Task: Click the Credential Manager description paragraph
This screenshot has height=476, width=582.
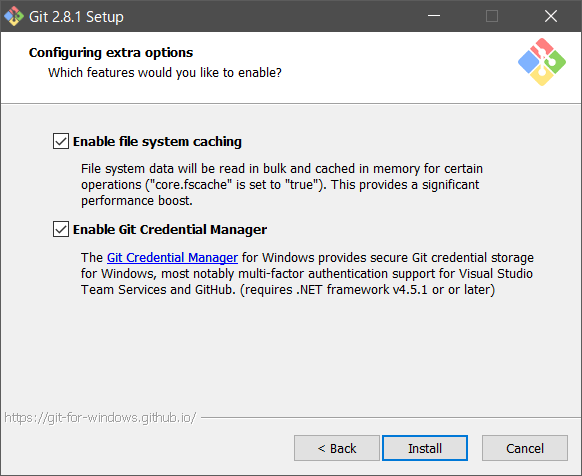Action: (307, 274)
